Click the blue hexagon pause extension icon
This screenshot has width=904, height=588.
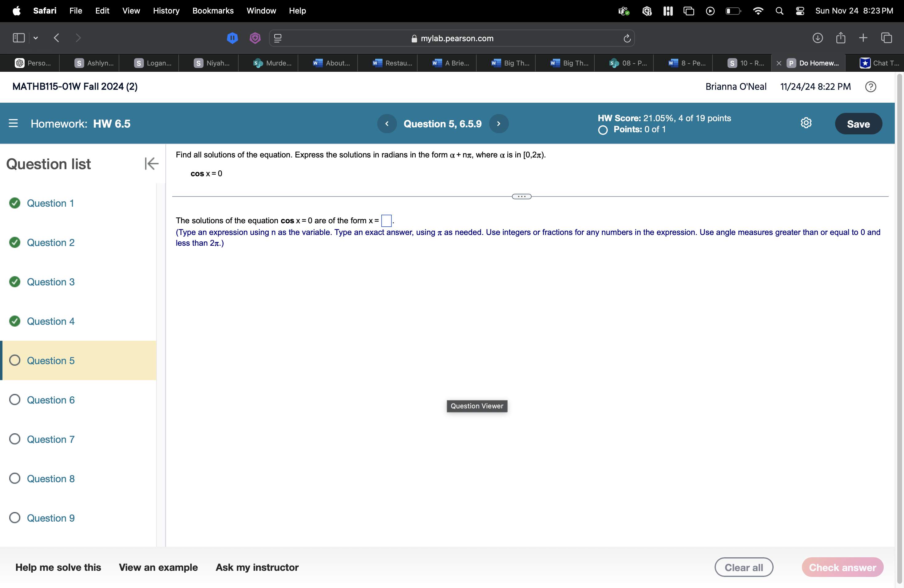click(232, 38)
